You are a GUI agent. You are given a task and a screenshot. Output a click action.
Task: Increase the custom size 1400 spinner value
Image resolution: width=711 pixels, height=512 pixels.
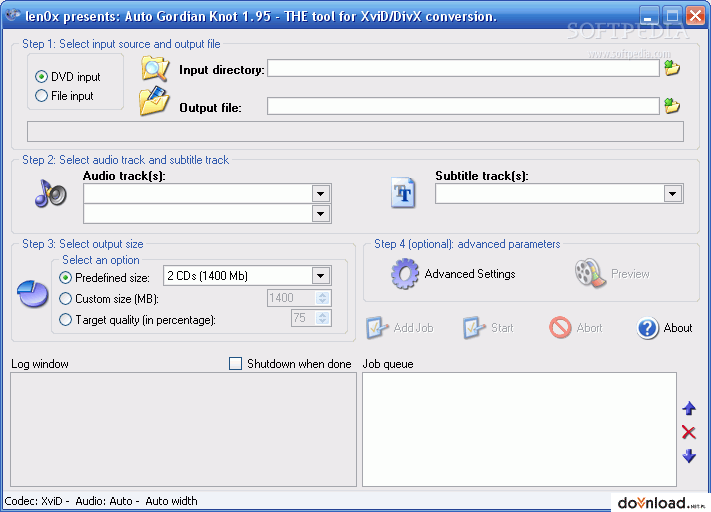pyautogui.click(x=323, y=294)
